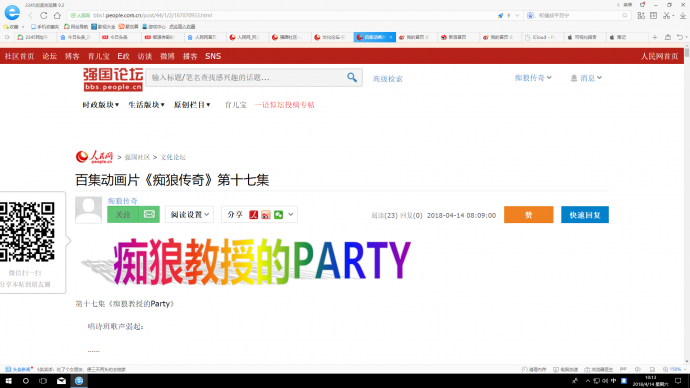Image resolution: width=690 pixels, height=388 pixels.
Task: Open 论坛 in the red navigation bar
Action: (49, 56)
